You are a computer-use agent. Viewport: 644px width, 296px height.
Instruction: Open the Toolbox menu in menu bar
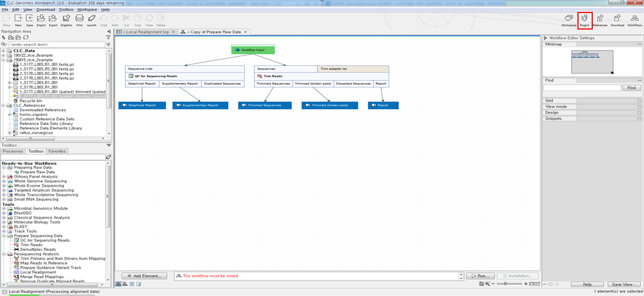tap(66, 9)
